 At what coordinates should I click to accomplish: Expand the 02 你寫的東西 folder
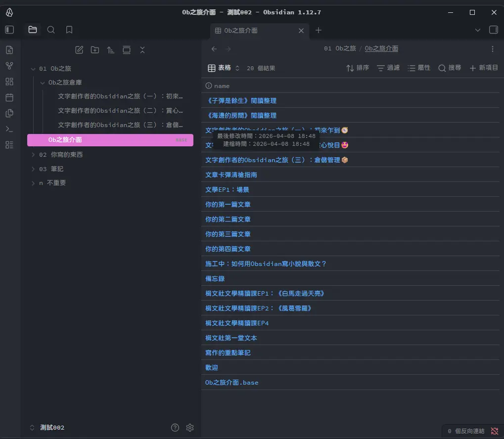(x=33, y=155)
